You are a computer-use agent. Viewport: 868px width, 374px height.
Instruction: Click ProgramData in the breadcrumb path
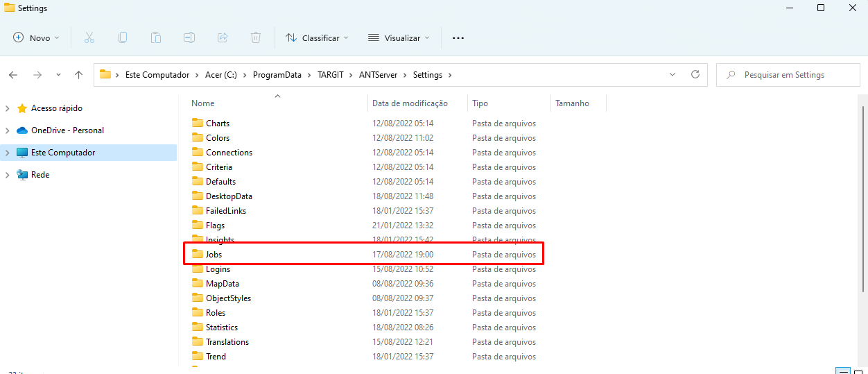(x=277, y=75)
